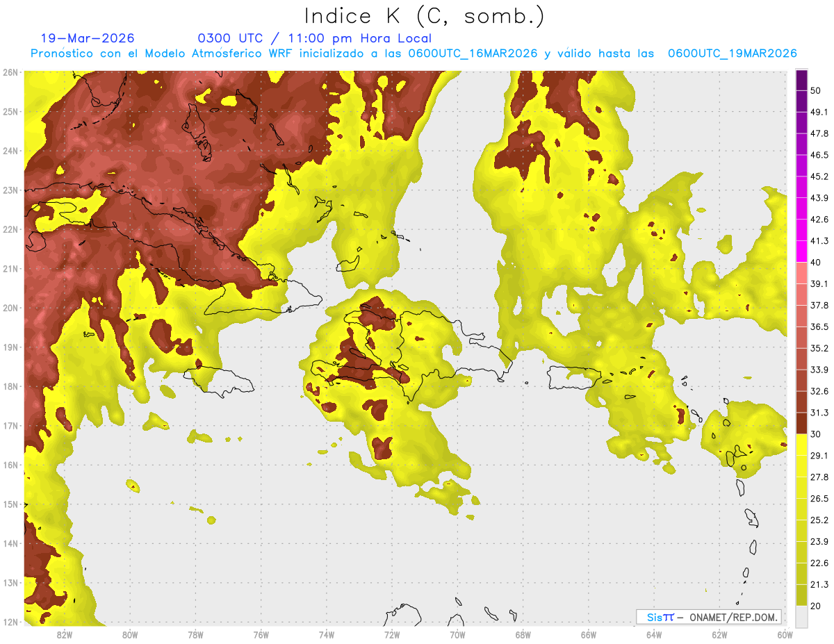Click the 'Pronostico con el Modelo Atmosferico WRF' line
This screenshot has width=834, height=644.
coord(414,53)
